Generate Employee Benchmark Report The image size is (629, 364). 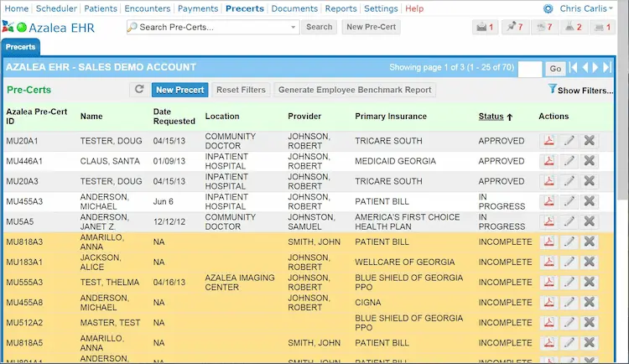pos(355,90)
